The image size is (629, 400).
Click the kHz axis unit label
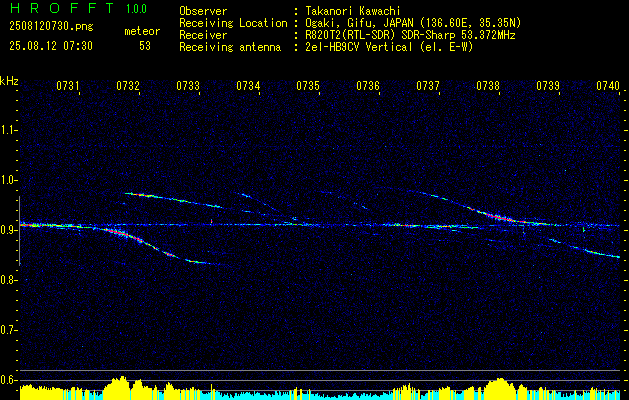[x=9, y=81]
